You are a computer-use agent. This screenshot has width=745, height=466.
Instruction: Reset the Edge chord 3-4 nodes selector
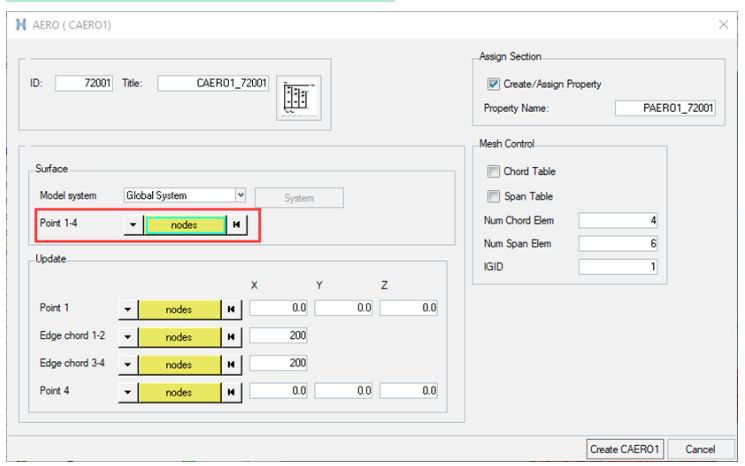click(x=231, y=364)
